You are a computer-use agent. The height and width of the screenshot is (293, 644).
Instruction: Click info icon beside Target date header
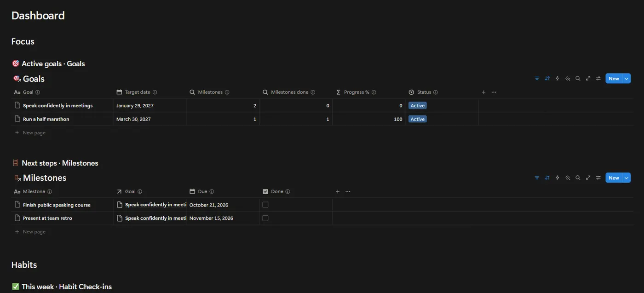pyautogui.click(x=155, y=92)
